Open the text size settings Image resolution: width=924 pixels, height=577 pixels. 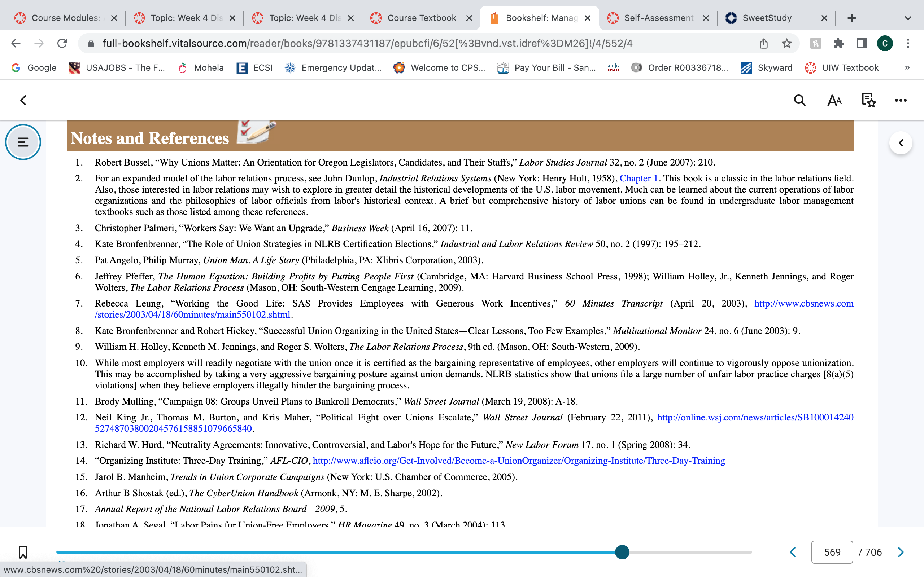834,100
